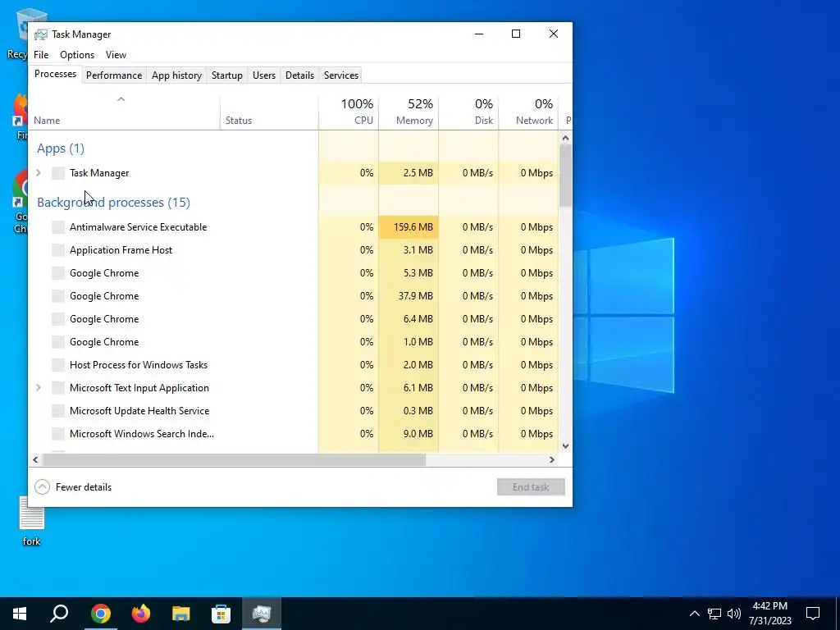Open the Options menu
Screen dimensions: 840x630
point(77,55)
